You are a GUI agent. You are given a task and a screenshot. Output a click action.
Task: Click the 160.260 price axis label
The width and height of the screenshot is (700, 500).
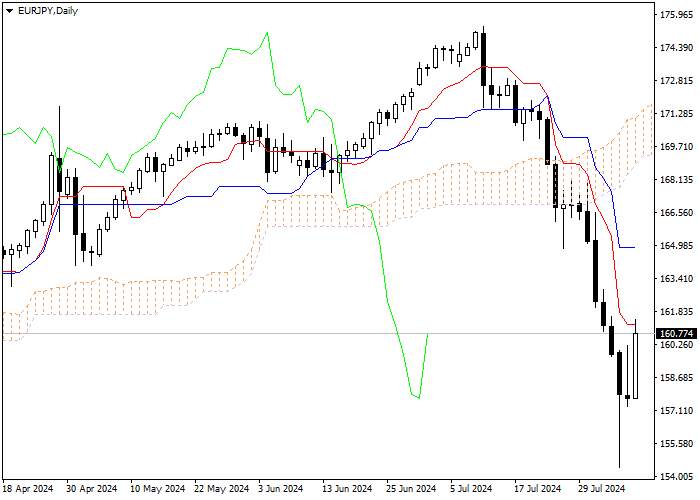click(x=676, y=345)
